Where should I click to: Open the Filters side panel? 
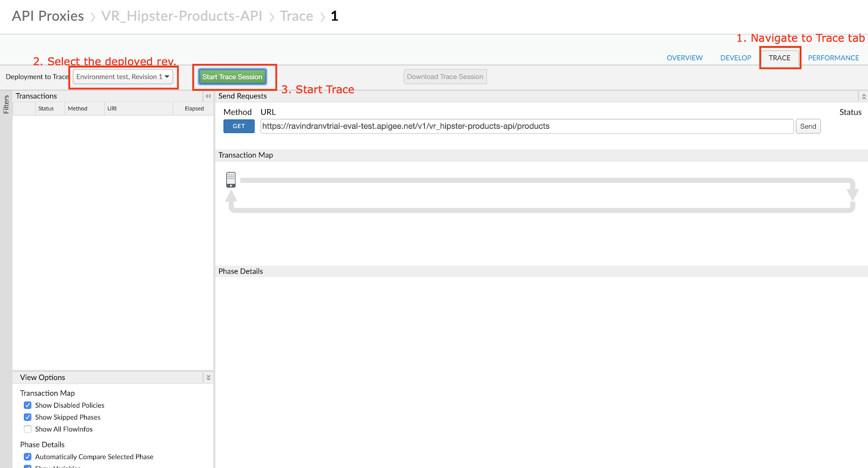click(x=6, y=104)
